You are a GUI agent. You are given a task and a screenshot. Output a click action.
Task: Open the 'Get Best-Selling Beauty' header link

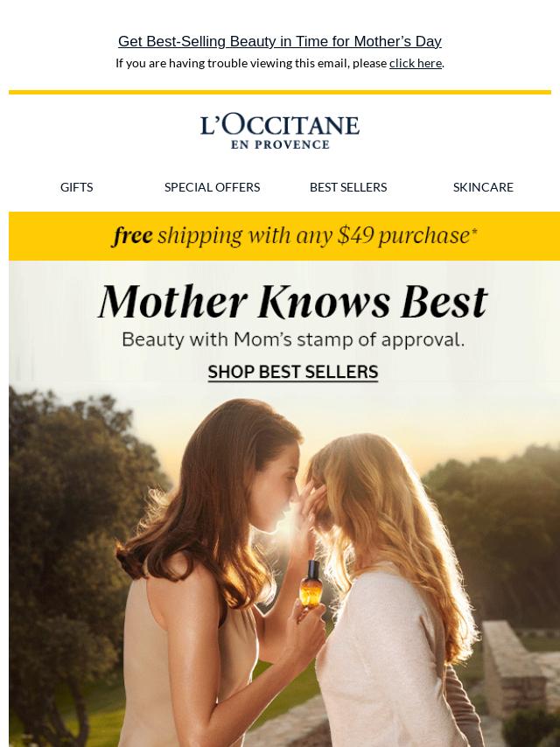click(x=280, y=41)
